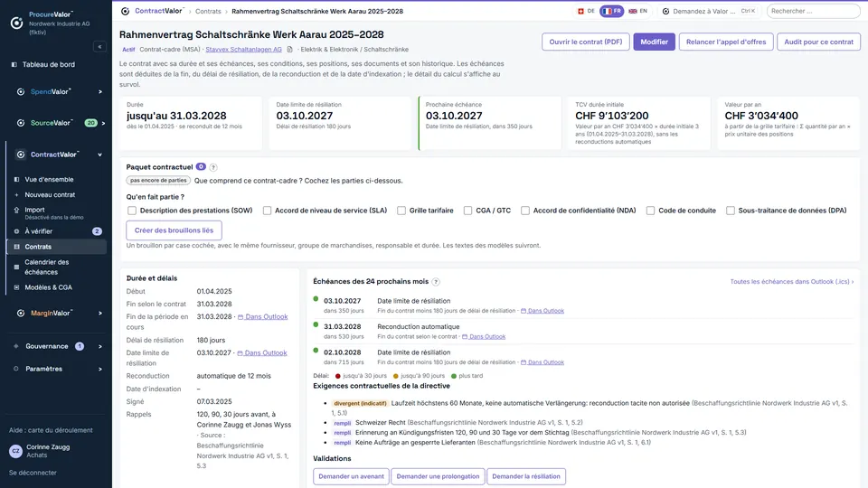Focus the Rechercher search field

813,11
